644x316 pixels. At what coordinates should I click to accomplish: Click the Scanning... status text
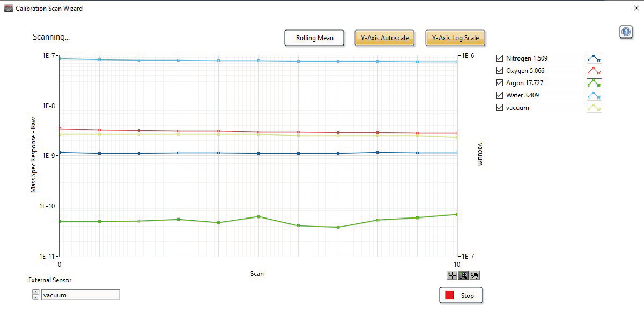(51, 37)
